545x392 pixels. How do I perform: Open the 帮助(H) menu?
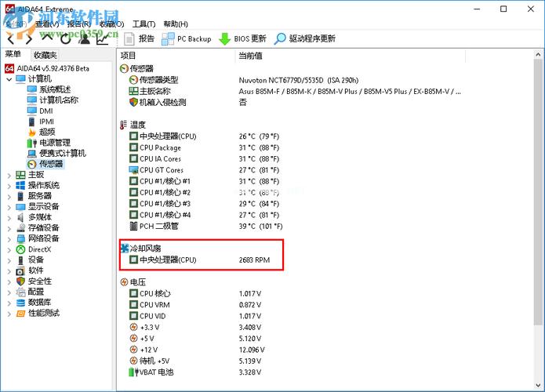176,24
